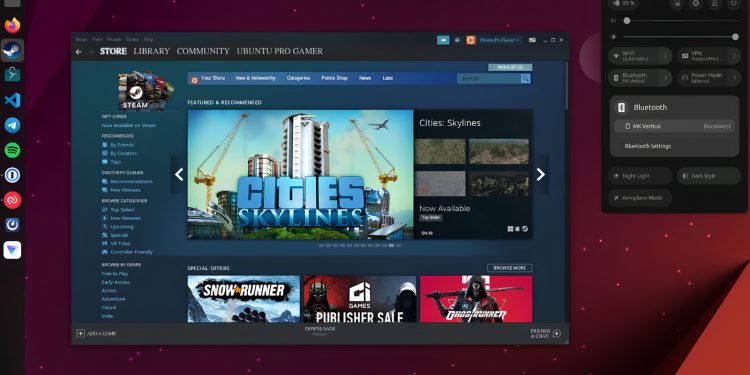Screen dimensions: 750x375
Task: Expand the Wi-Fi networks submenu arrow
Action: [665, 56]
